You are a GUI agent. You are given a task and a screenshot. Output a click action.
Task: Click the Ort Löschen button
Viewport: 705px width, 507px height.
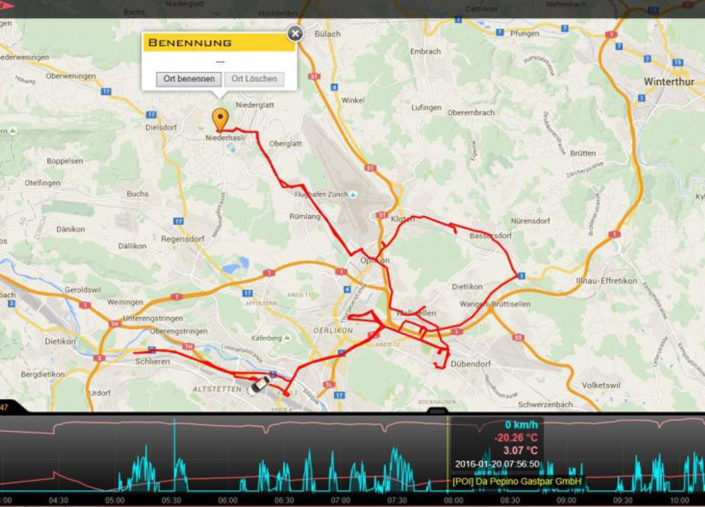pos(254,79)
